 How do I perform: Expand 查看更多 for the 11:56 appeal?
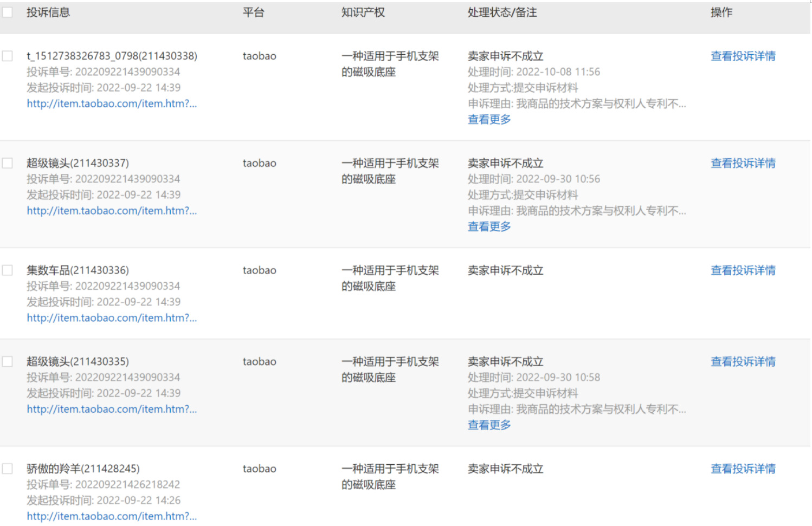click(489, 119)
